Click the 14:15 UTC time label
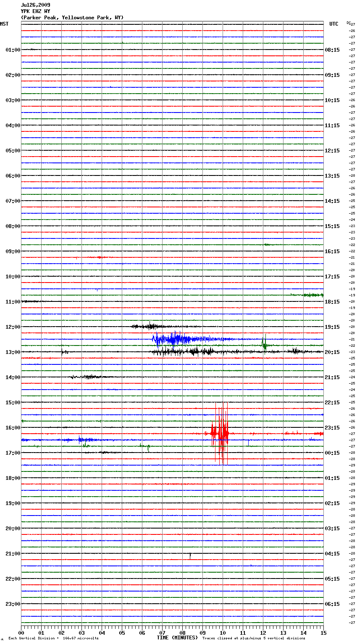The image size is (357, 644). pos(332,201)
